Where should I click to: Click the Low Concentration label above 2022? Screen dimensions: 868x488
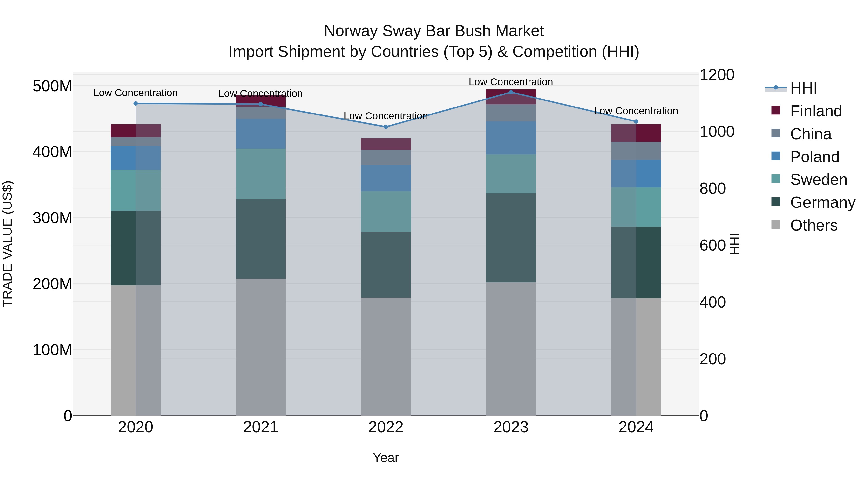386,116
